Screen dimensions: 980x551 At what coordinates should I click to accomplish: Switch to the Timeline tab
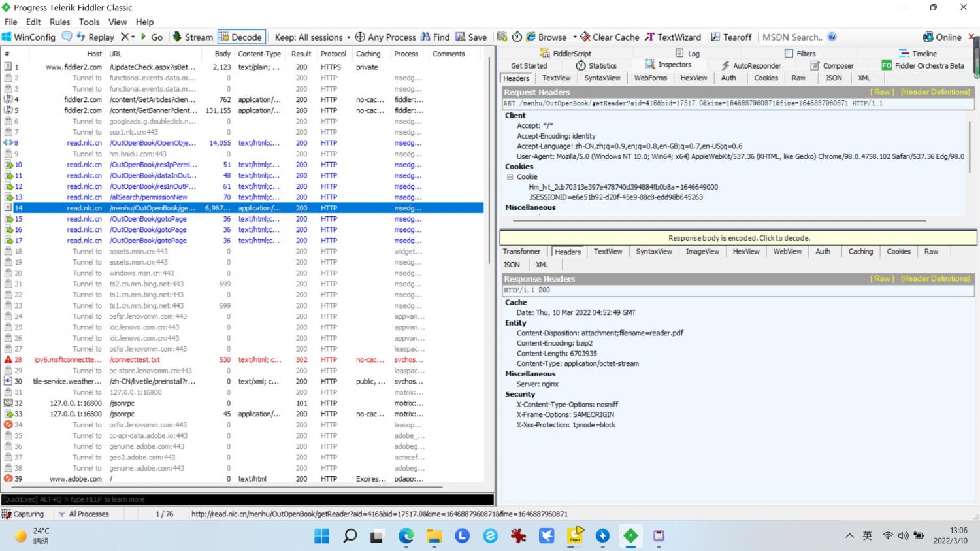point(918,54)
